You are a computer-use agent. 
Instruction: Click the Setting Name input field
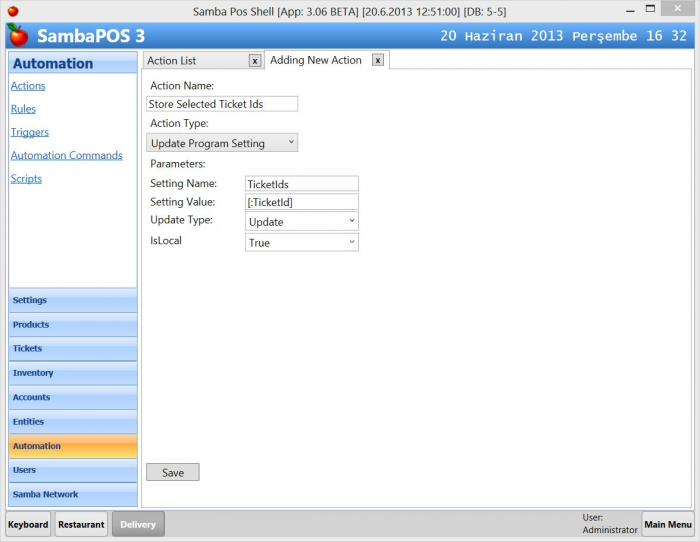[x=301, y=184]
